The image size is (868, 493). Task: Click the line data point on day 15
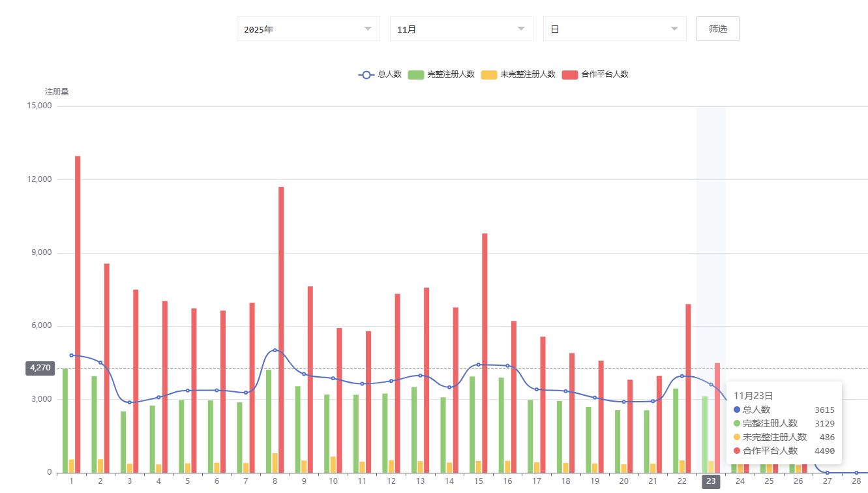479,365
